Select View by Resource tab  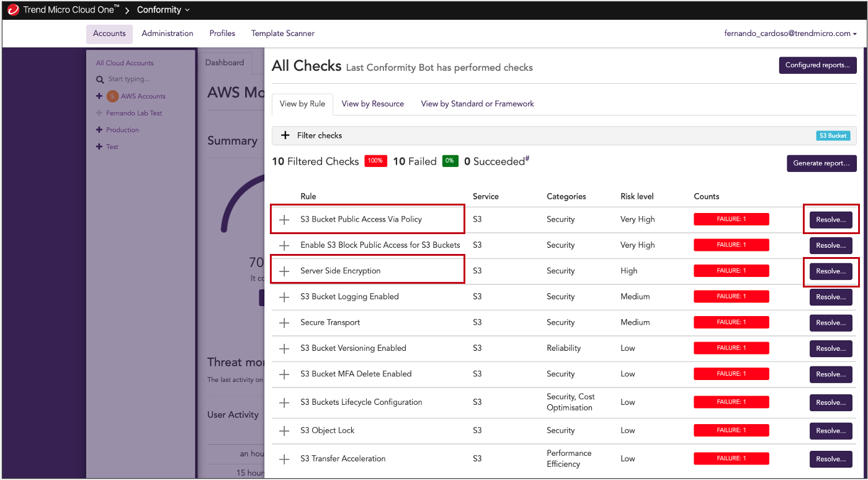(x=373, y=104)
